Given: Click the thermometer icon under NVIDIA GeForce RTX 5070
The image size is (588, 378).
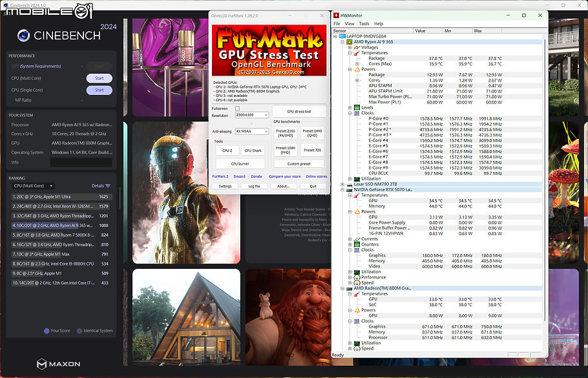Looking at the screenshot, I should click(357, 195).
